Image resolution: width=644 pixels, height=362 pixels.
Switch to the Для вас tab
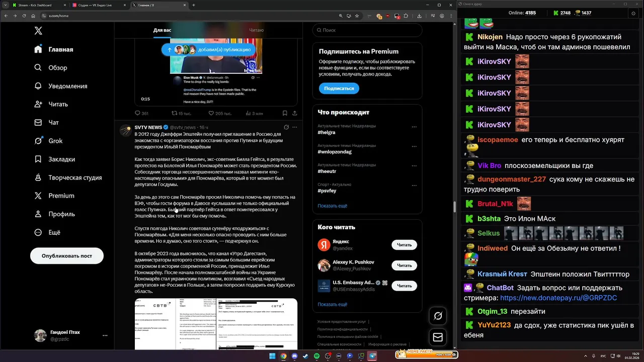tap(162, 30)
